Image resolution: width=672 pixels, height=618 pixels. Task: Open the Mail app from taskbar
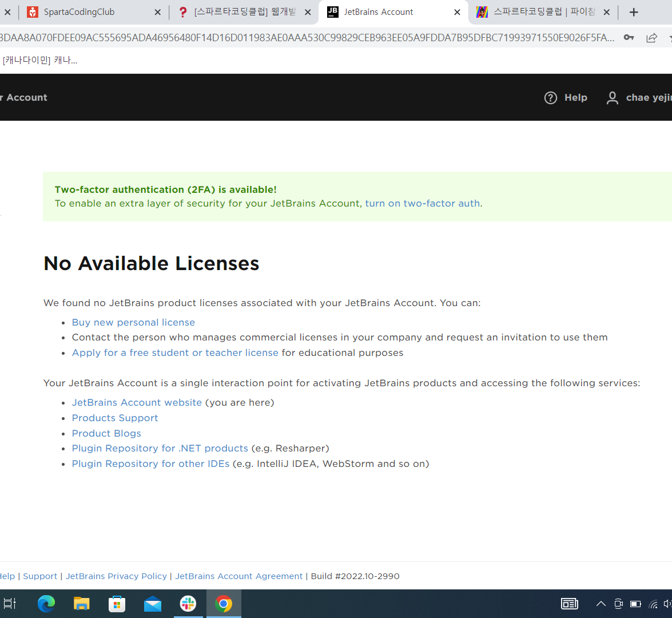[x=153, y=604]
